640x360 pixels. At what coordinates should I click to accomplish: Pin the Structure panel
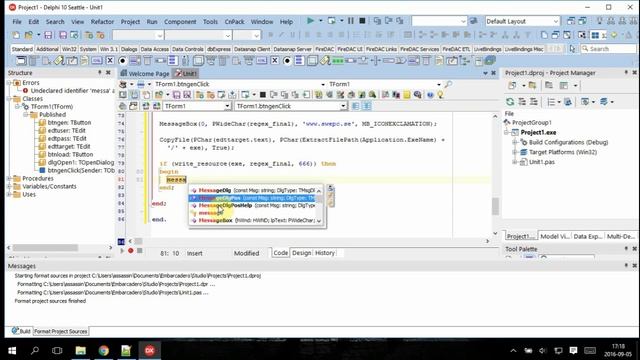coord(100,73)
